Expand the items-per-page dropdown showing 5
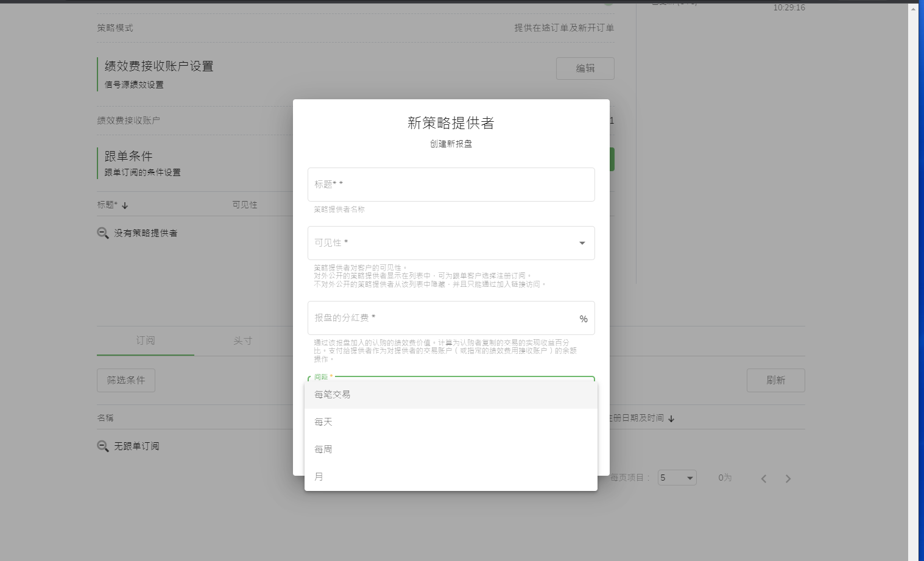Image resolution: width=924 pixels, height=561 pixels. click(677, 478)
